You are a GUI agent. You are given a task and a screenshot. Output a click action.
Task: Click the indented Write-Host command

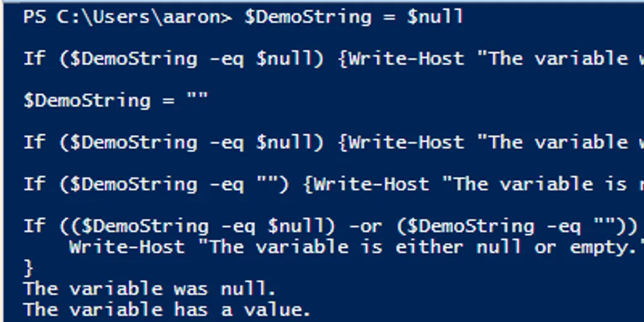tap(127, 246)
